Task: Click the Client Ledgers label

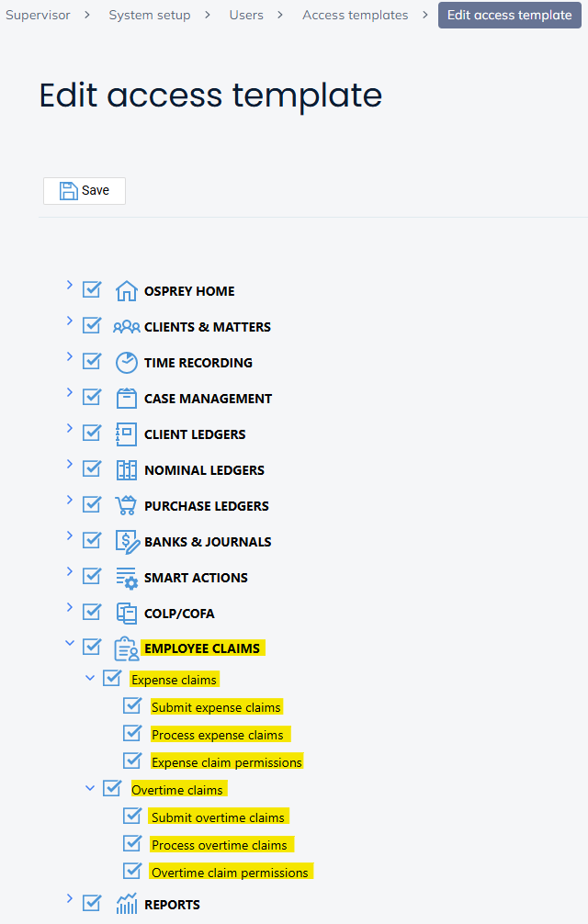Action: click(195, 434)
